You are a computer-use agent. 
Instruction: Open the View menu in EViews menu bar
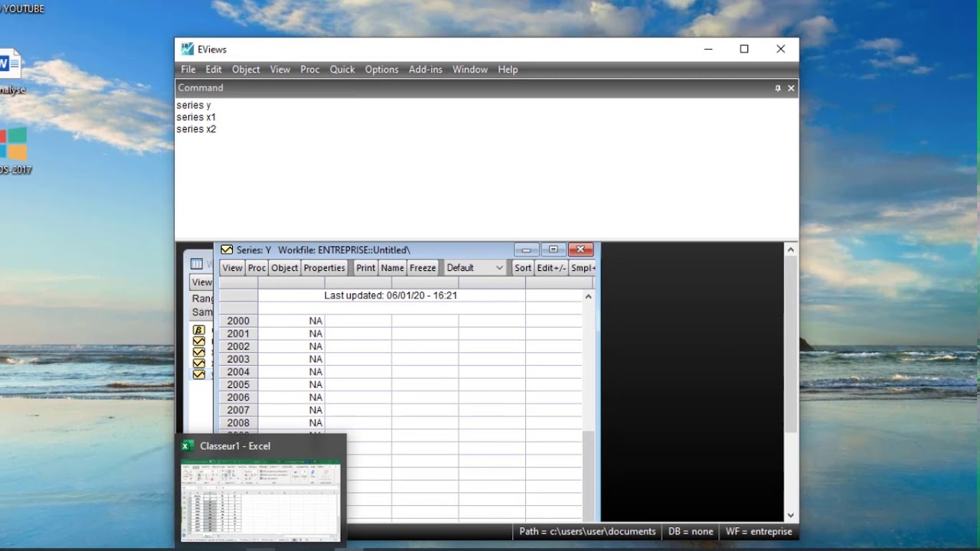[x=280, y=70]
